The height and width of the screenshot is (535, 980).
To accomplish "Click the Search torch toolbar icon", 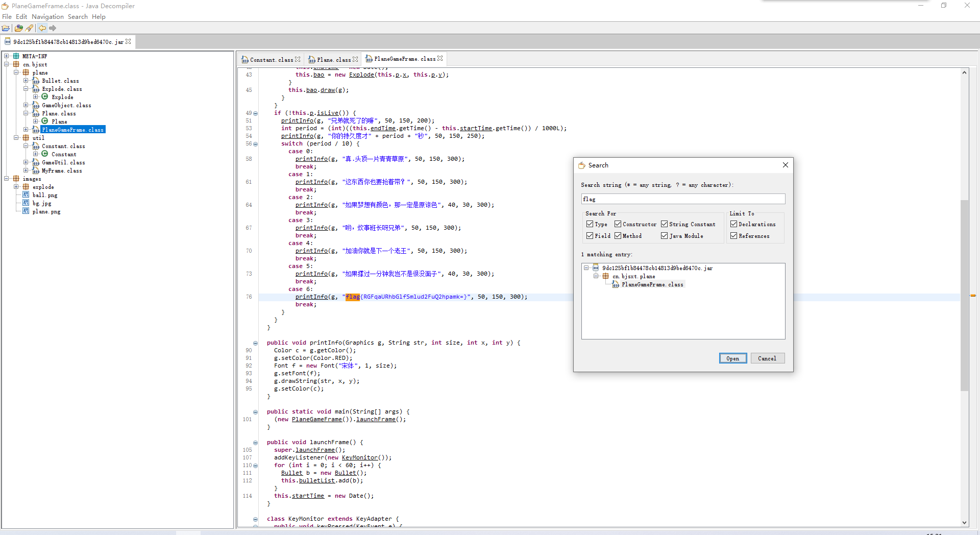I will point(30,28).
